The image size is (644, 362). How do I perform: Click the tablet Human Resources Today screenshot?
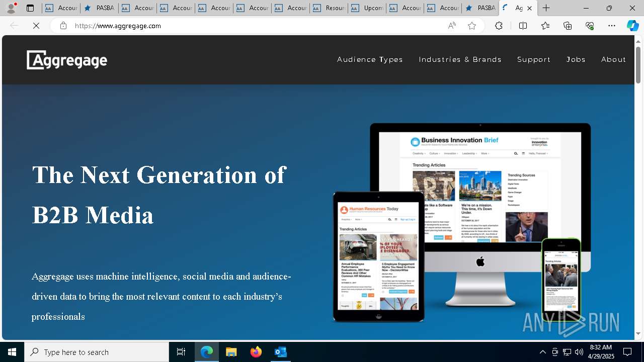pyautogui.click(x=378, y=256)
